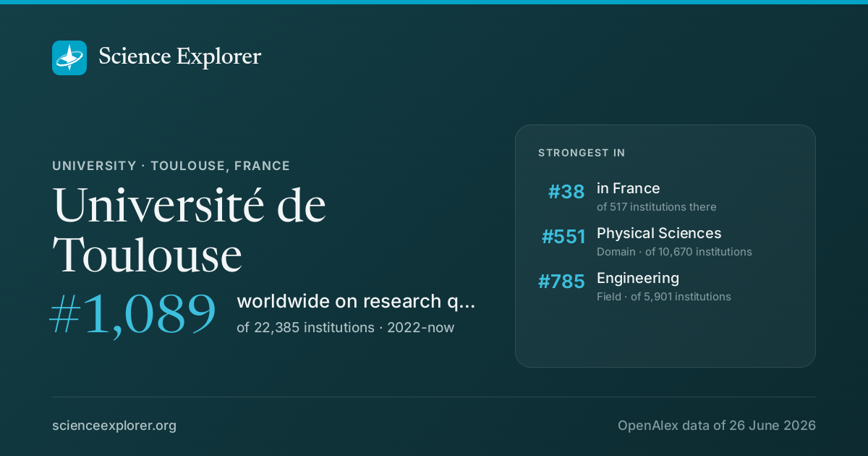Click the 'worldwide on research q...' text
This screenshot has width=868, height=456.
pyautogui.click(x=356, y=302)
